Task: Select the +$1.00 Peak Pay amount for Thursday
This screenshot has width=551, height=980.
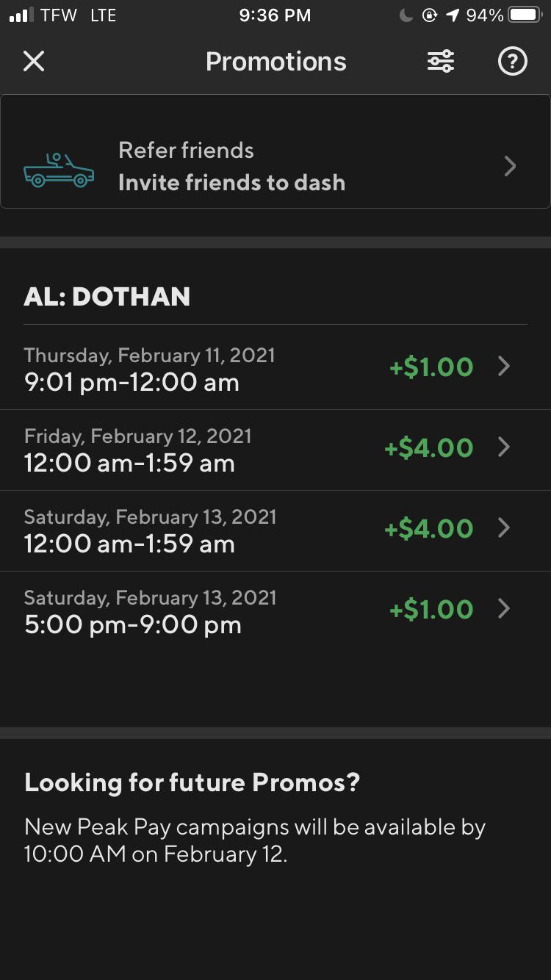Action: coord(431,367)
